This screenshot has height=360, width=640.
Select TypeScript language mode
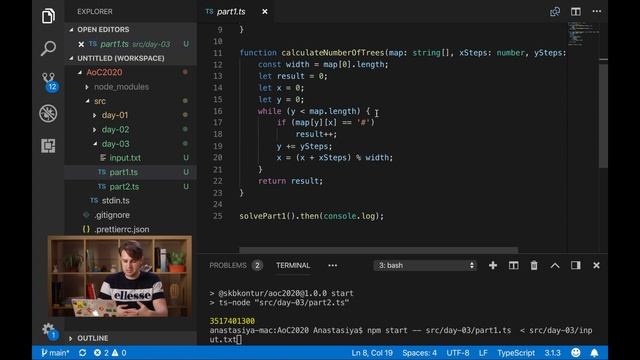coord(516,353)
